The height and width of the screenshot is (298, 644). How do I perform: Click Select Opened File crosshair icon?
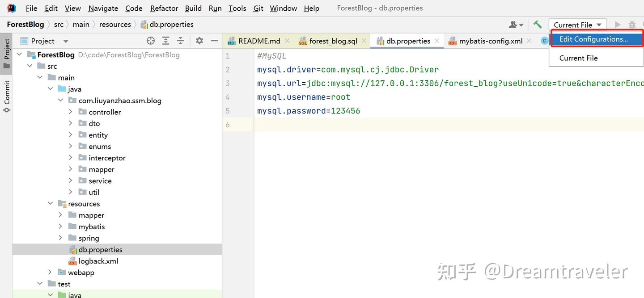coord(151,41)
